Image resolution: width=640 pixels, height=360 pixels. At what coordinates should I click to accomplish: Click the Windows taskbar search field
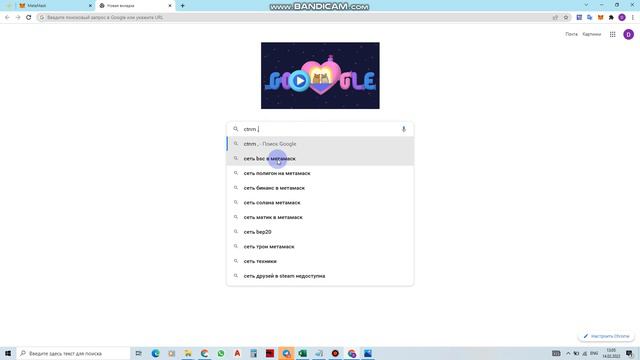(73, 353)
